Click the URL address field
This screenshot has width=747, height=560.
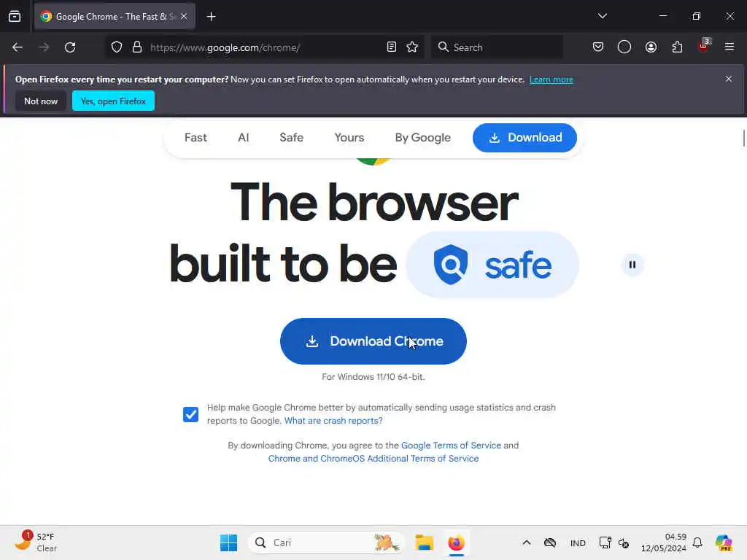(265, 47)
